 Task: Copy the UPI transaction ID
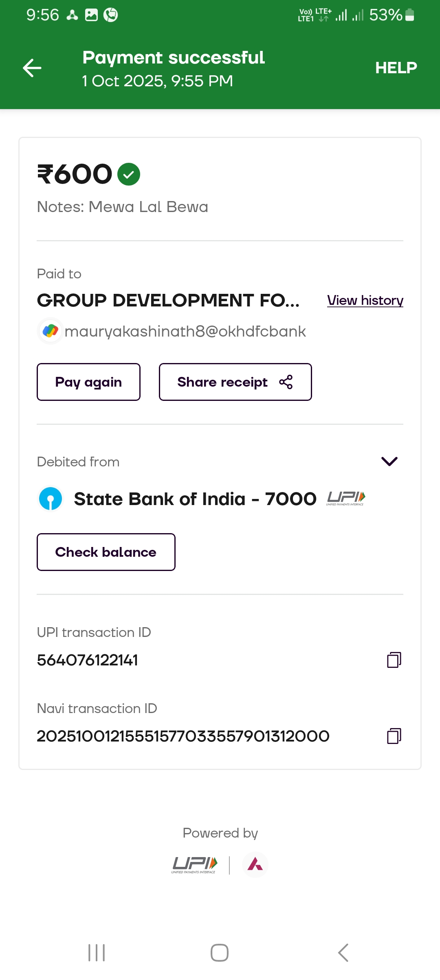[x=394, y=660]
